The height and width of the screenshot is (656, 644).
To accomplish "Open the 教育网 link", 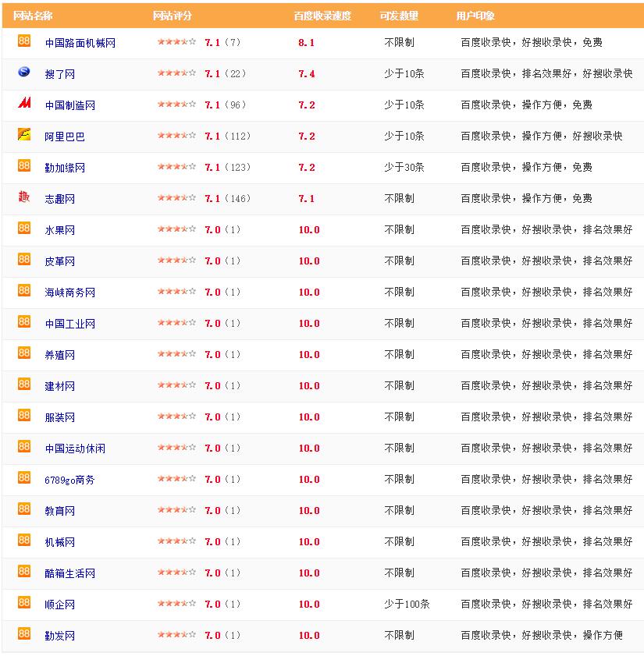I will click(60, 511).
